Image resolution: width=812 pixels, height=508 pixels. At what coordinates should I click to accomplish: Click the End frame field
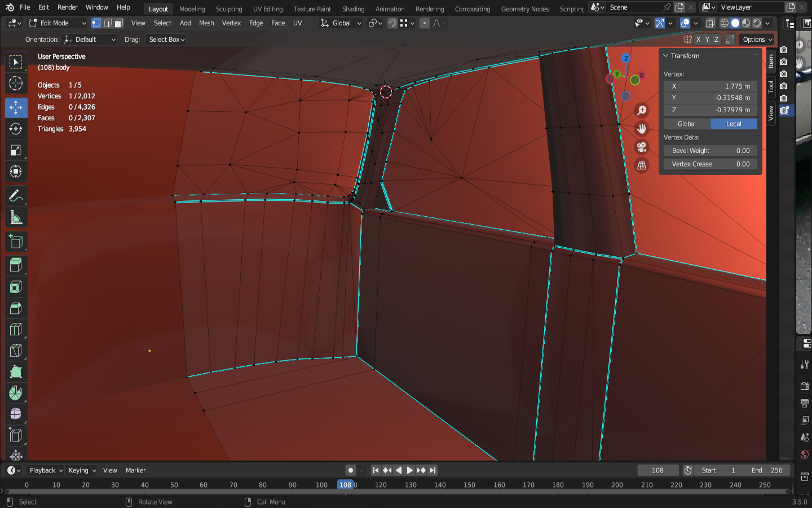(767, 470)
